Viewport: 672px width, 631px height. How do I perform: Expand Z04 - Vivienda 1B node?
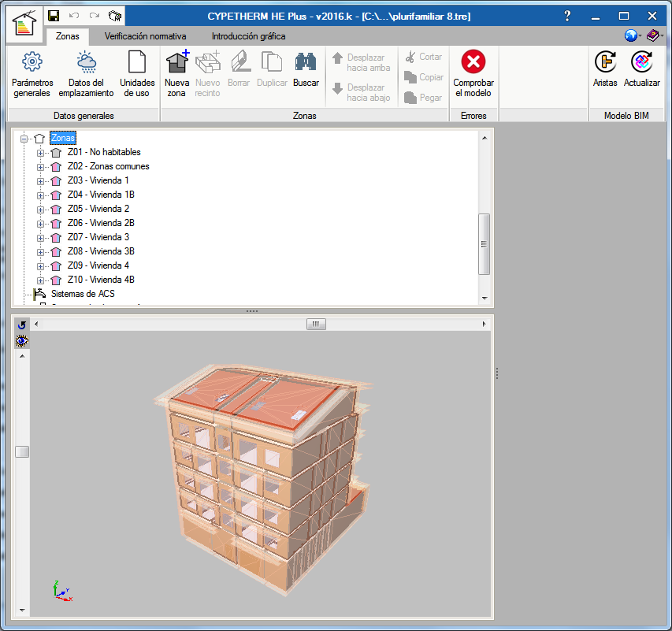click(40, 195)
